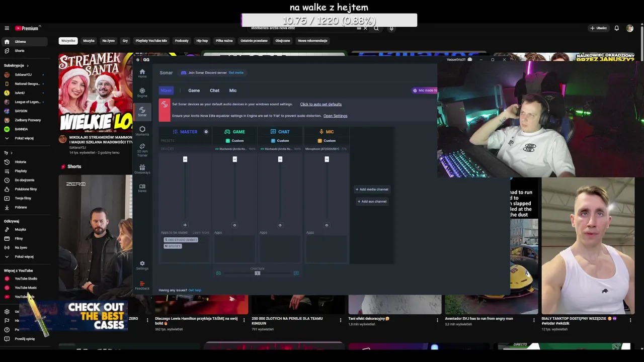Screen dimensions: 644x362
Task: Click the Utwórz create button
Action: coord(598,28)
